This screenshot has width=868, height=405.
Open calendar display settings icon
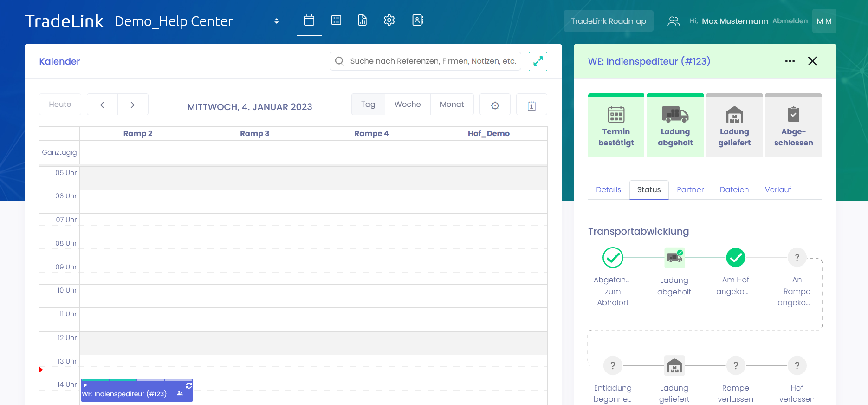(x=495, y=105)
